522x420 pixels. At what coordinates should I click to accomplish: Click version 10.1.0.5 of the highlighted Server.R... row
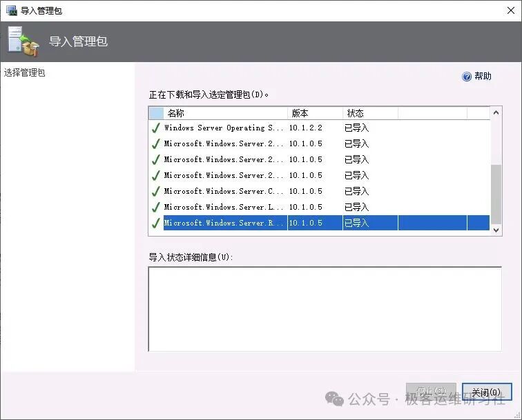tap(306, 223)
